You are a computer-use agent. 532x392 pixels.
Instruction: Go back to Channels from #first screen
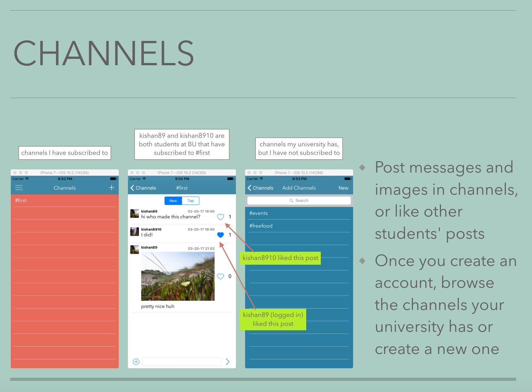coord(143,188)
